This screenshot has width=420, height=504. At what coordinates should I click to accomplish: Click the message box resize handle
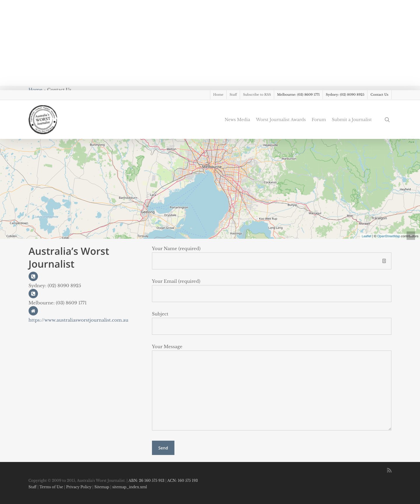[390, 429]
